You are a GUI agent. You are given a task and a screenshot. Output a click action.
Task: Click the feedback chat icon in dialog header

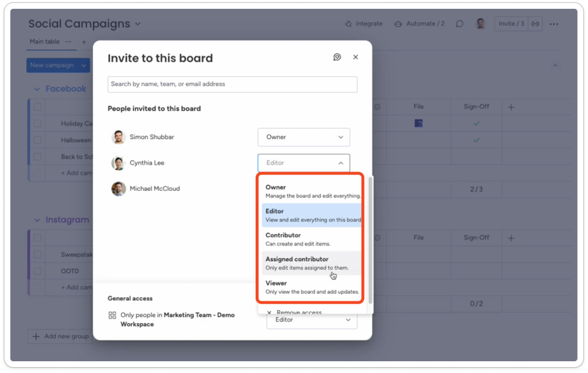click(337, 57)
